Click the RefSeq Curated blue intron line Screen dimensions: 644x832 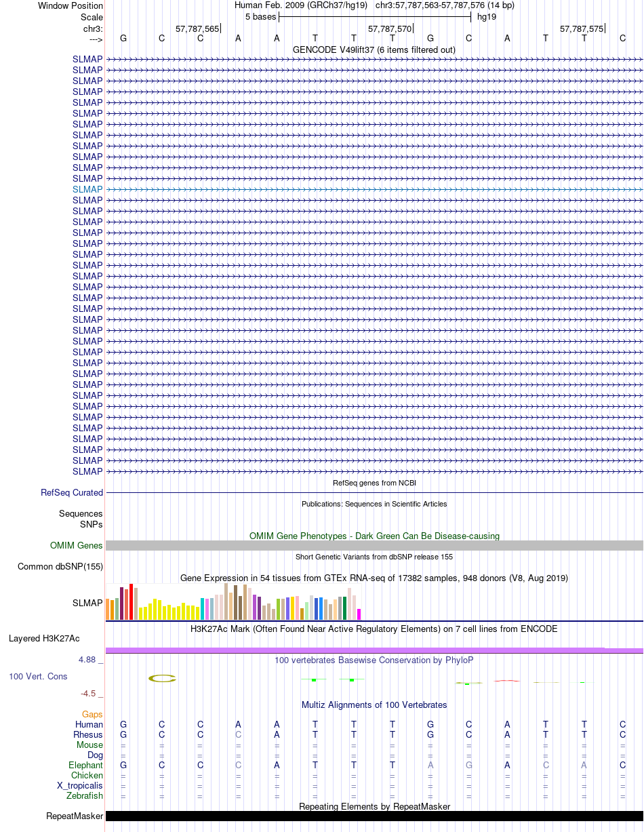[x=374, y=492]
